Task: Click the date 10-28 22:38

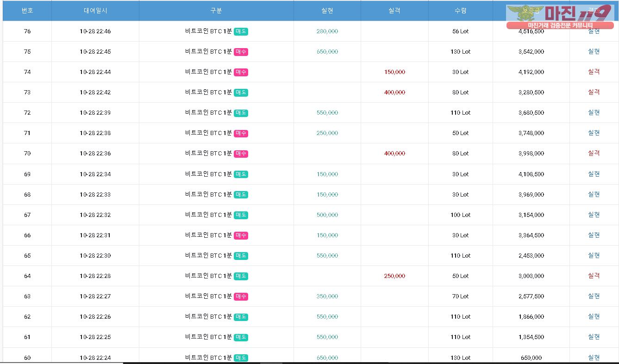Action: (95, 133)
